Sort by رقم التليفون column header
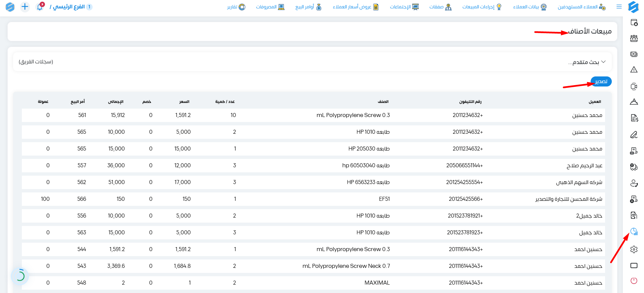The width and height of the screenshot is (644, 293). click(x=470, y=102)
